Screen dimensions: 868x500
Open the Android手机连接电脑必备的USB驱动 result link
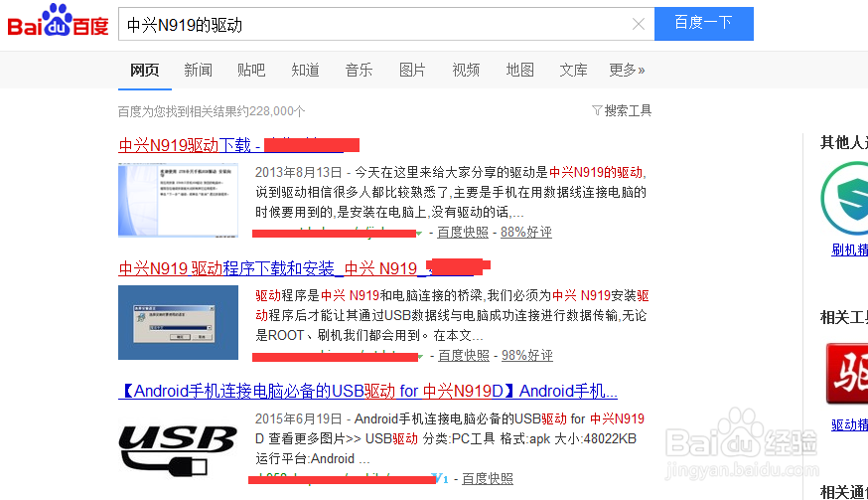coord(367,392)
